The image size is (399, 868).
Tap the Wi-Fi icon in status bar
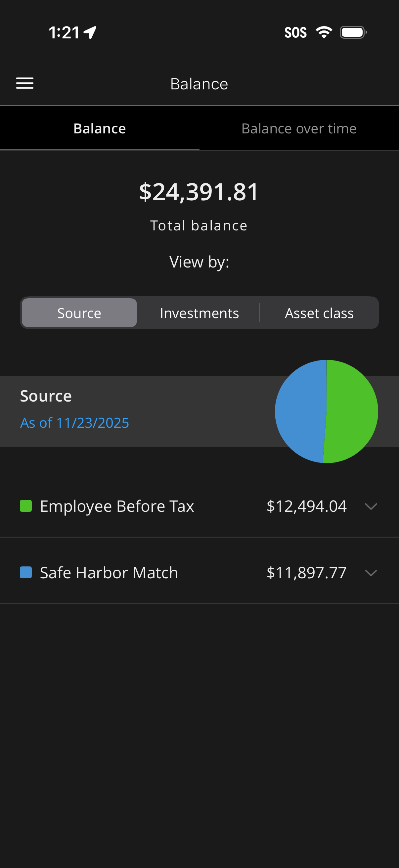pos(323,32)
